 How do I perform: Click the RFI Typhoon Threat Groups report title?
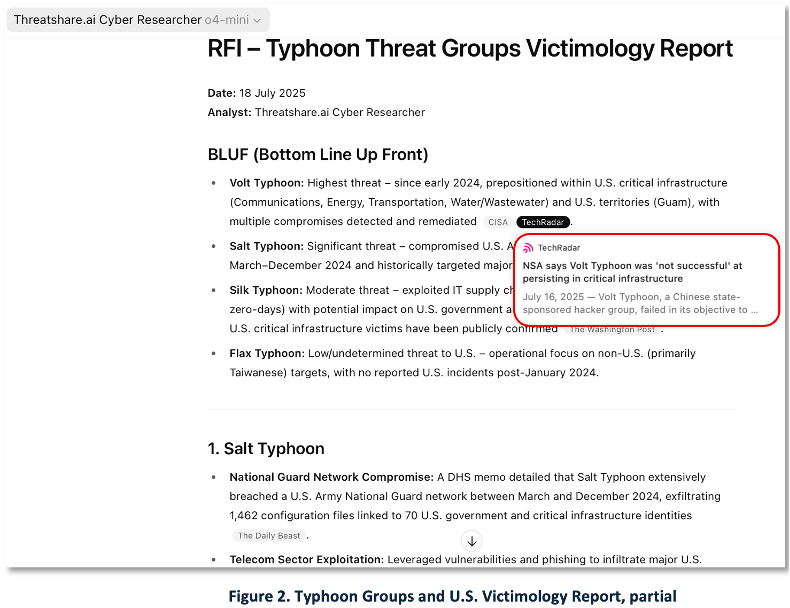click(470, 49)
